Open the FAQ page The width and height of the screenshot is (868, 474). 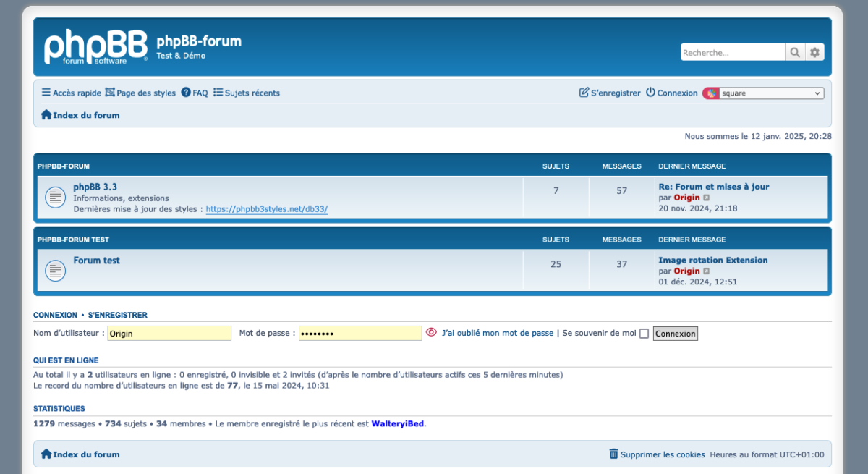pos(194,93)
